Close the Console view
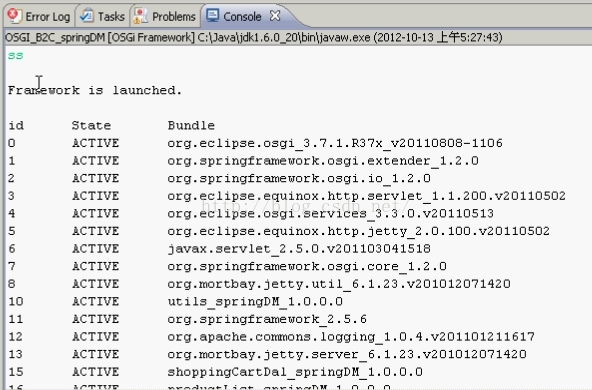This screenshot has height=390, width=592. click(275, 16)
